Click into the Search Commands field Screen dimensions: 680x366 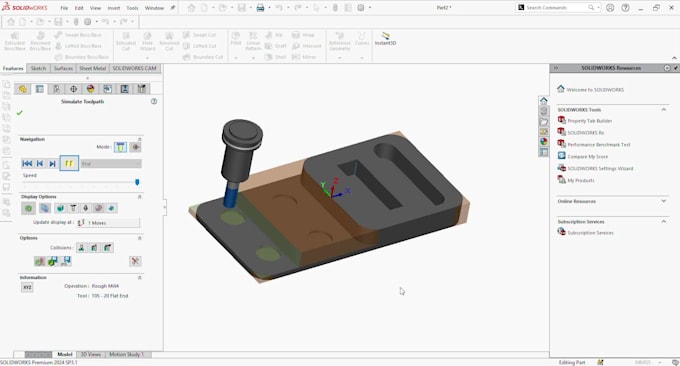click(x=556, y=8)
